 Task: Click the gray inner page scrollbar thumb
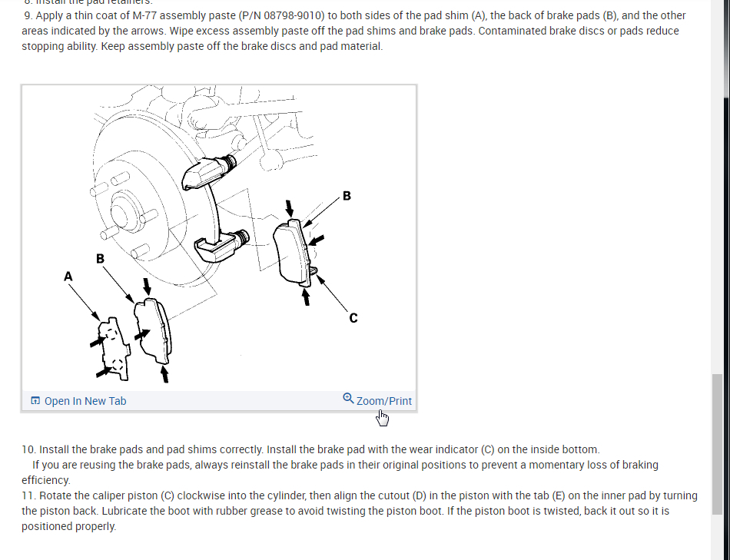tap(716, 444)
